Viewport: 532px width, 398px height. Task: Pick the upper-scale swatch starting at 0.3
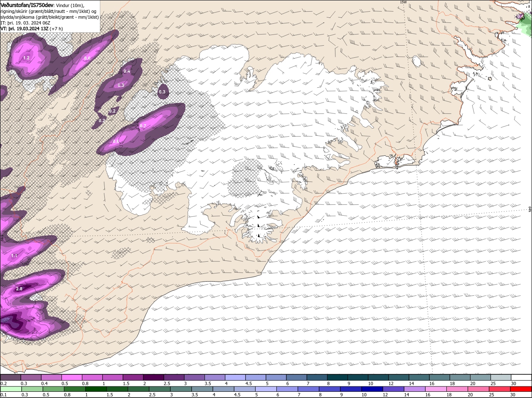(x=32, y=377)
